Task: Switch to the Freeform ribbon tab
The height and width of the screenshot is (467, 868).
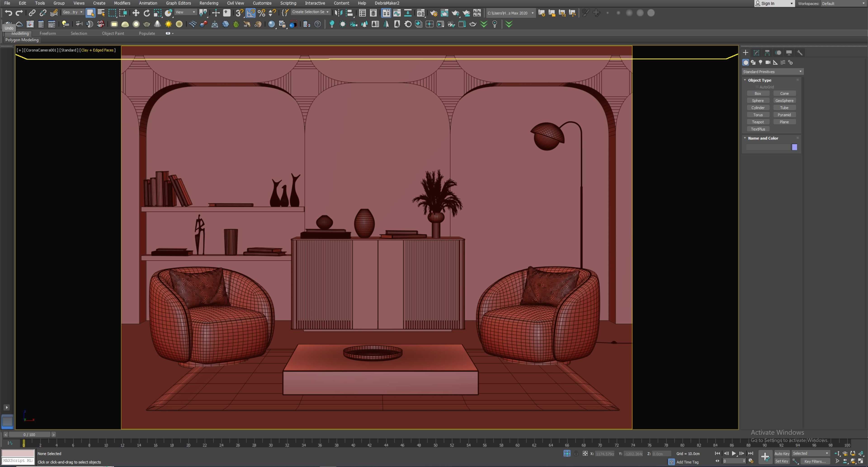Action: point(47,33)
